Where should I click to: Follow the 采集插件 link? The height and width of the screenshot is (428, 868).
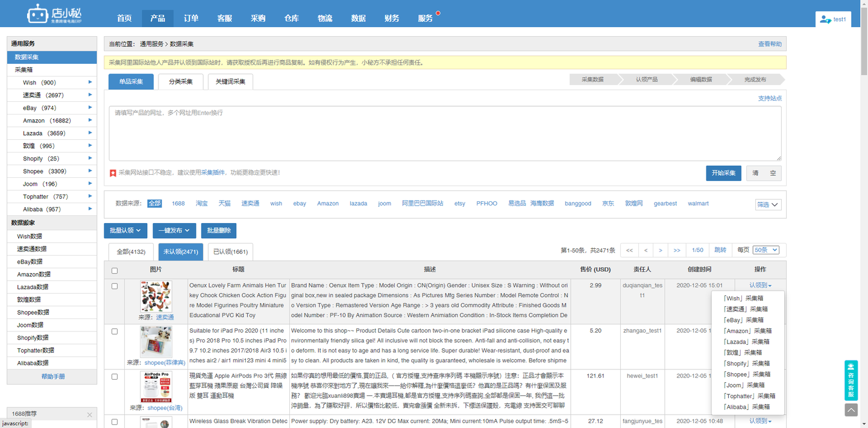[213, 173]
